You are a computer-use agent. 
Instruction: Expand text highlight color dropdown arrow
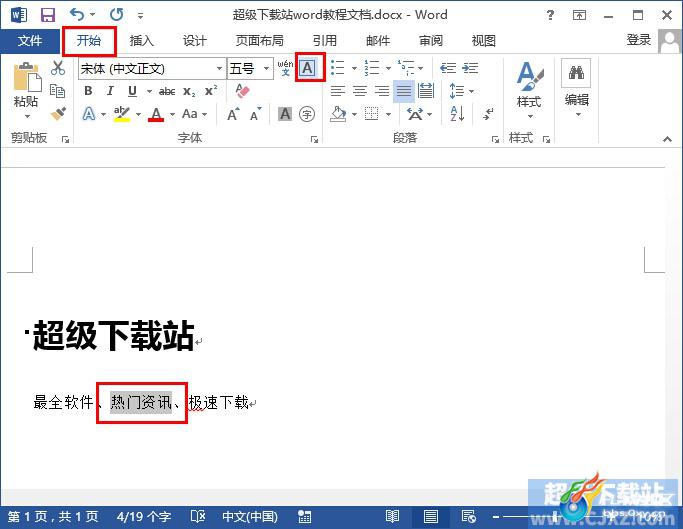[x=139, y=115]
